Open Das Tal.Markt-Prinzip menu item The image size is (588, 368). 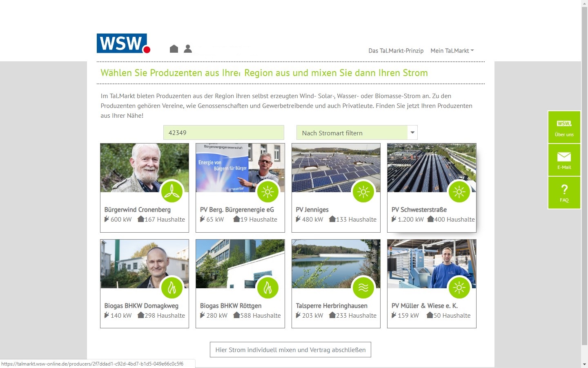click(396, 51)
